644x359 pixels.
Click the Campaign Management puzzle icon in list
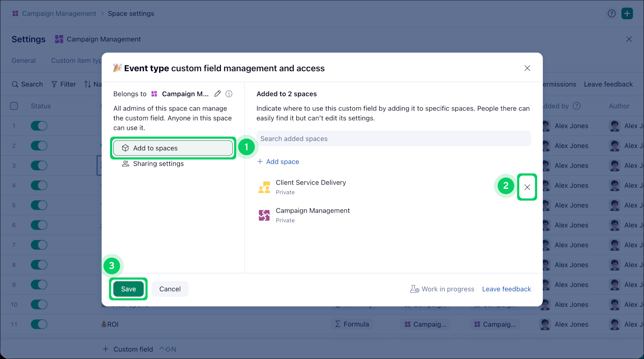[x=264, y=215]
